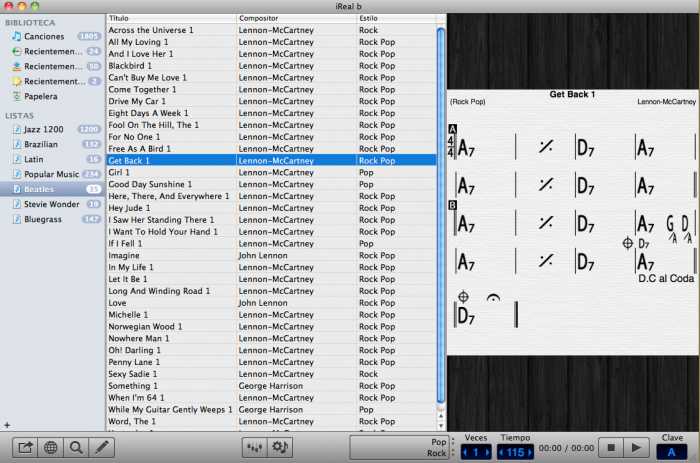Open the Popular Music playlist
This screenshot has height=463, width=700.
(x=53, y=174)
